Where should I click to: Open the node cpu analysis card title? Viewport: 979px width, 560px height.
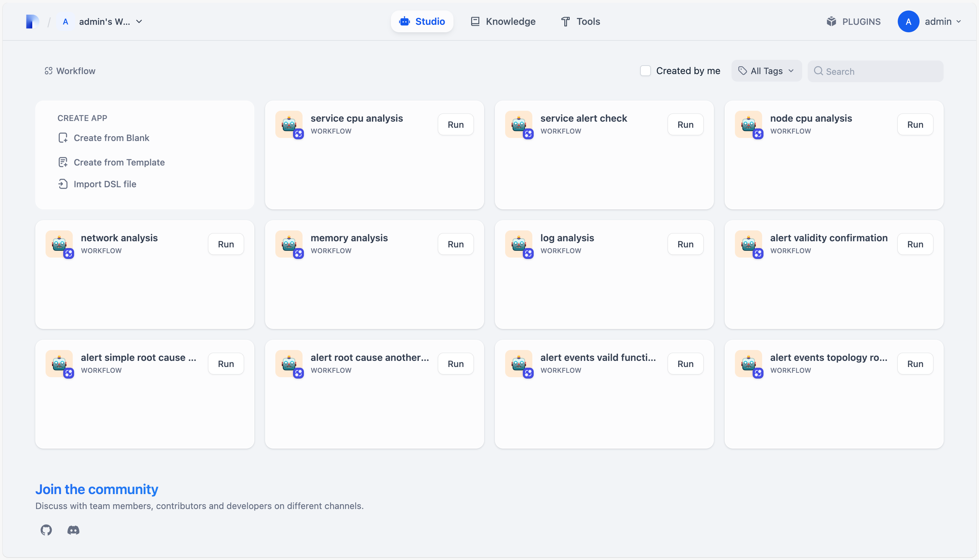pos(811,119)
